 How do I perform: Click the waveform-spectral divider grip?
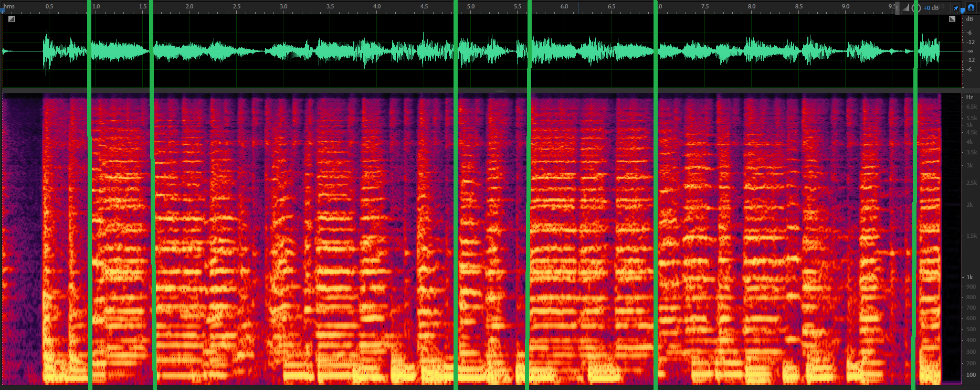click(x=501, y=90)
